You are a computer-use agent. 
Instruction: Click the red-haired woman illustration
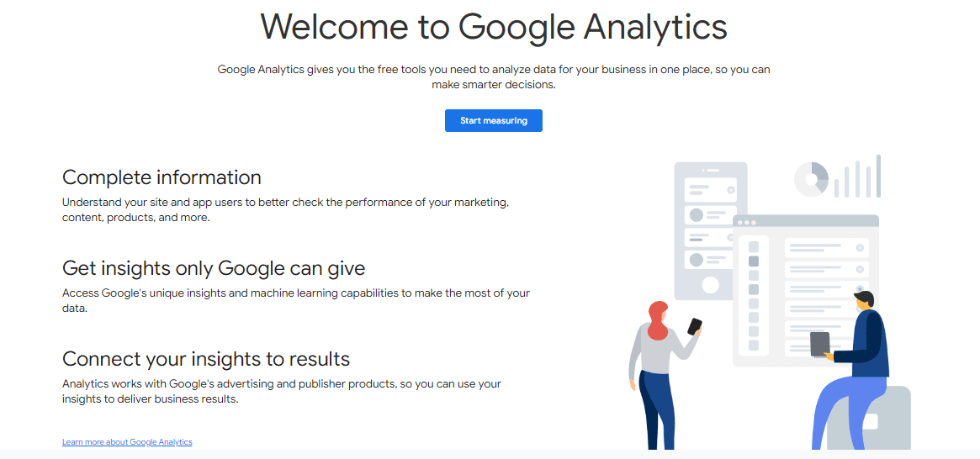coord(661,375)
